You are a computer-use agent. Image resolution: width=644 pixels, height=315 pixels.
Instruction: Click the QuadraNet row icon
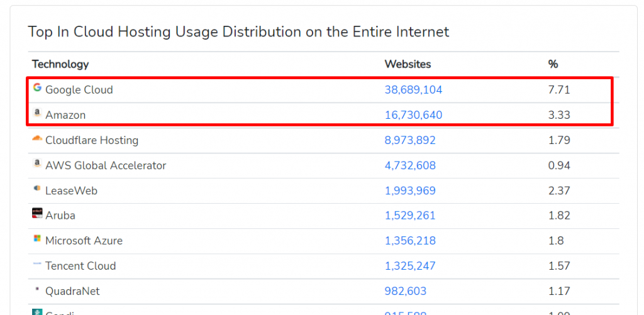(x=37, y=290)
